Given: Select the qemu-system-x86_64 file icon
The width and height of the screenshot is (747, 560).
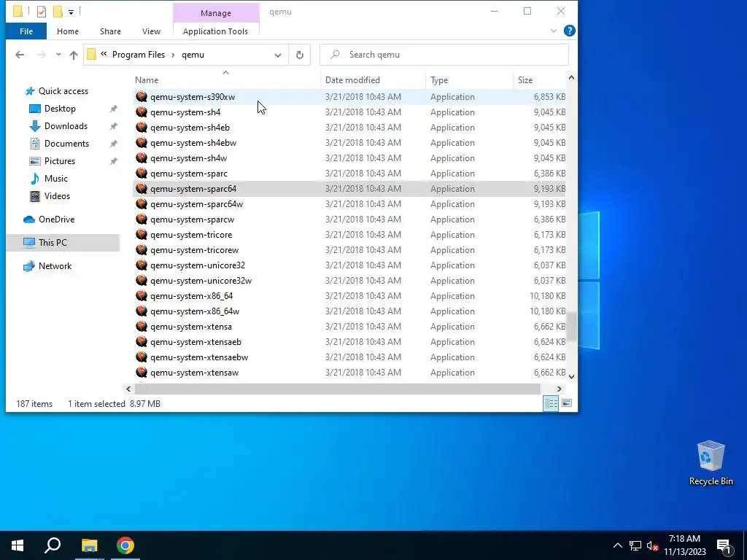Looking at the screenshot, I should pyautogui.click(x=142, y=296).
